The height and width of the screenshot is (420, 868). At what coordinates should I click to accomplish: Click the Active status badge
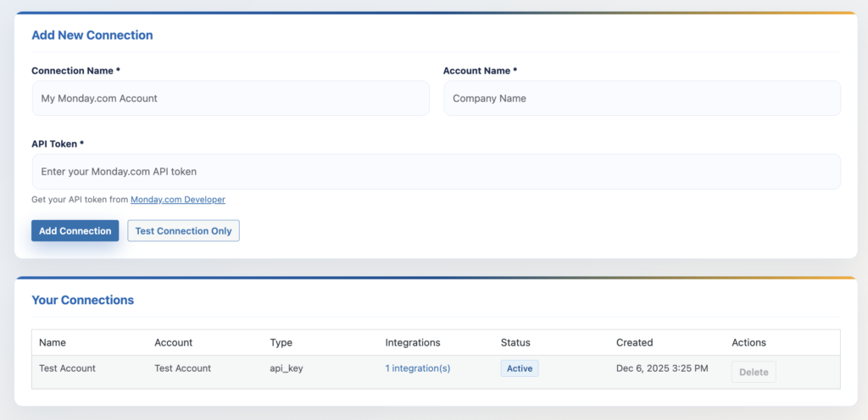[520, 368]
